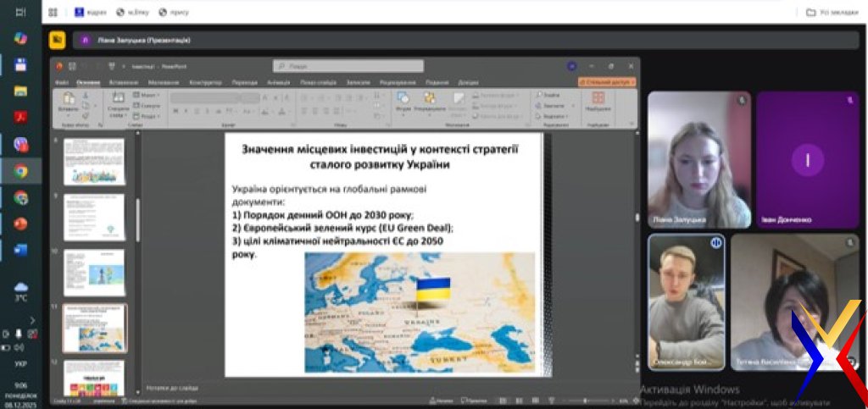The height and width of the screenshot is (409, 868).
Task: Open the bookmarks folder in browser bar
Action: tap(833, 13)
